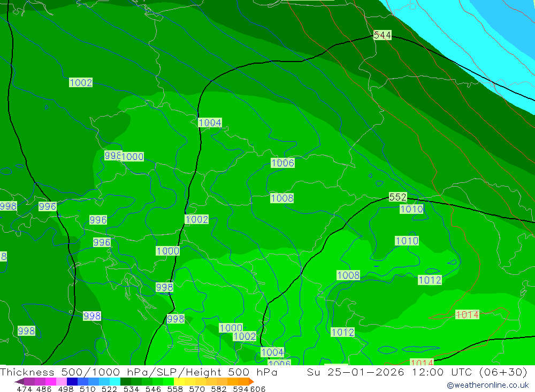Click the darkest green legend swatch
This screenshot has width=535, height=392.
point(126,381)
